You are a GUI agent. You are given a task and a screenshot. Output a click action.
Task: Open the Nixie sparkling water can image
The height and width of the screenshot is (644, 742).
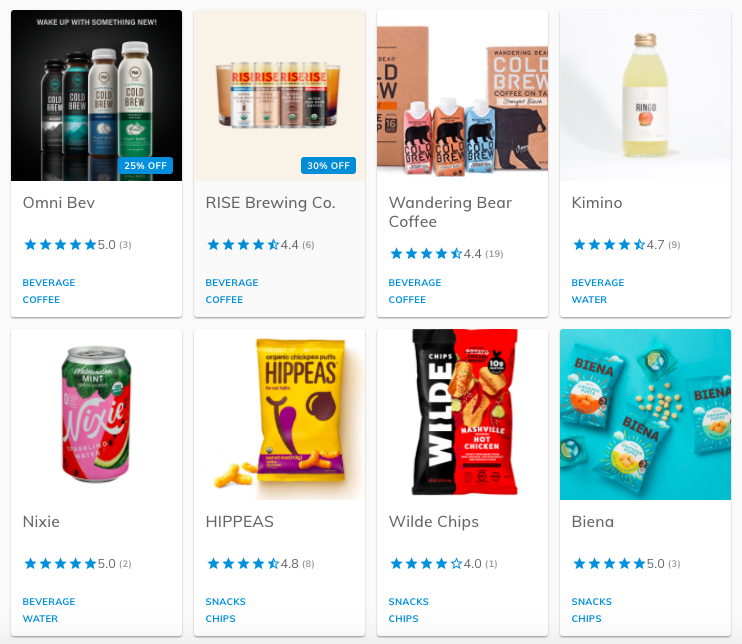[97, 415]
